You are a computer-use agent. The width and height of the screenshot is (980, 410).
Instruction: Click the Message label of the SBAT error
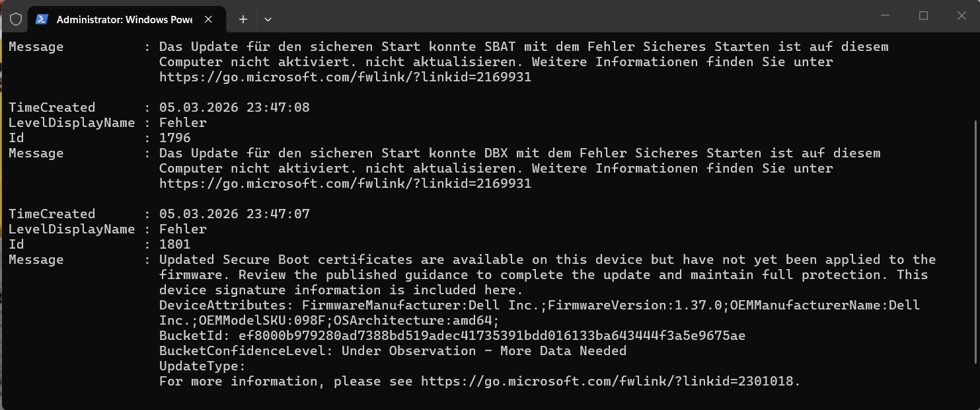click(x=36, y=46)
